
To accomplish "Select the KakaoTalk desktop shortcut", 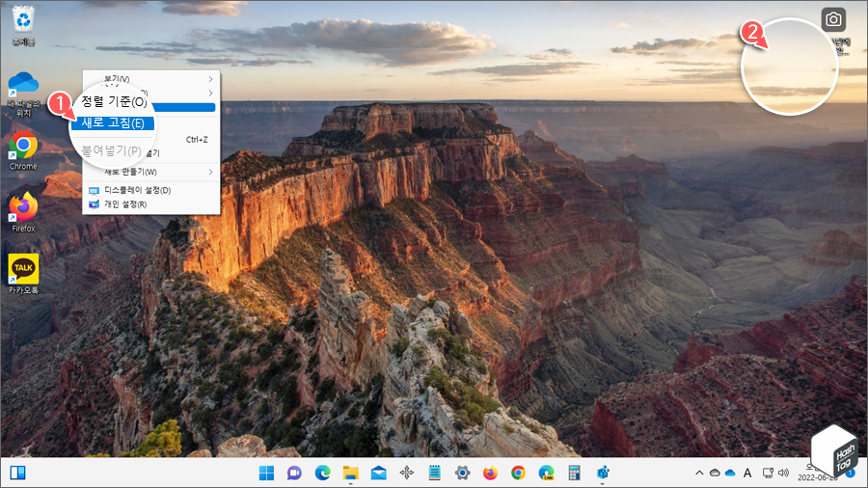I will point(23,273).
